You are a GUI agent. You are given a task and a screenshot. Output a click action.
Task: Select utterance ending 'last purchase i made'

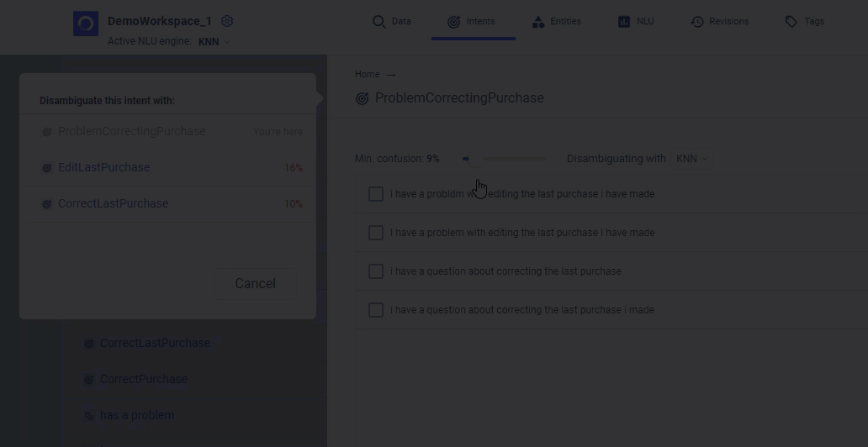coord(522,310)
